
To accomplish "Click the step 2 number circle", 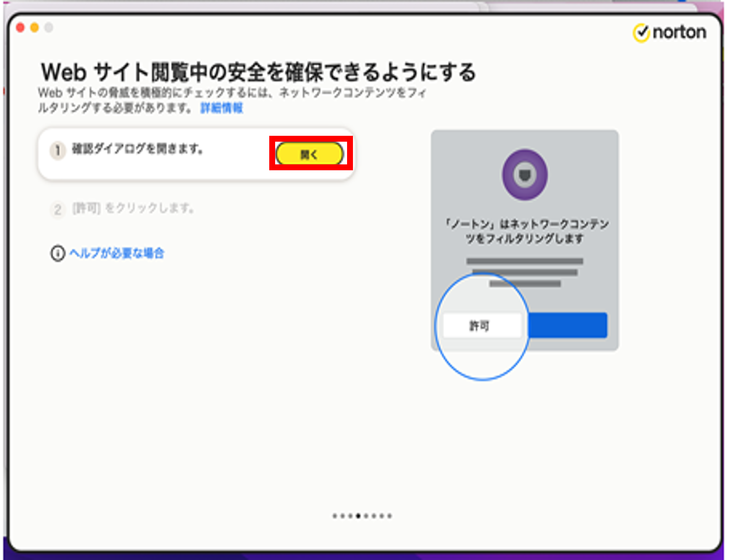I will pyautogui.click(x=58, y=209).
